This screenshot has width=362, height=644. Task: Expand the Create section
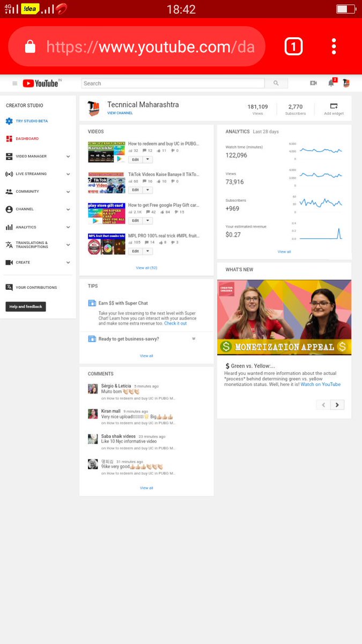pos(68,262)
